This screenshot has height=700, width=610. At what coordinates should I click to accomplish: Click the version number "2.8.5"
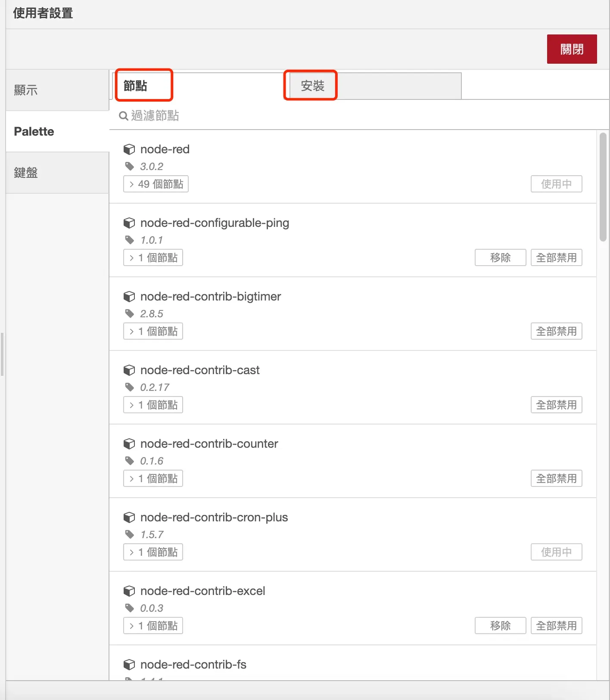coord(152,314)
